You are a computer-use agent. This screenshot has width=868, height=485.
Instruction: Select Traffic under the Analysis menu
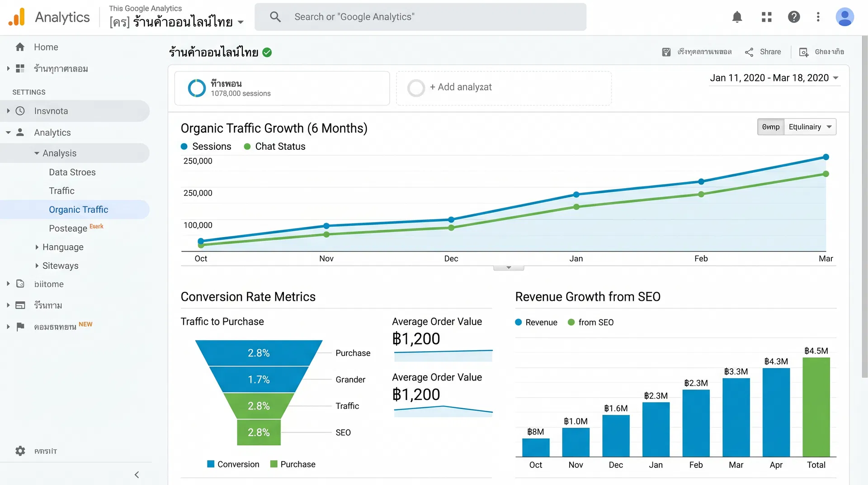[61, 190]
